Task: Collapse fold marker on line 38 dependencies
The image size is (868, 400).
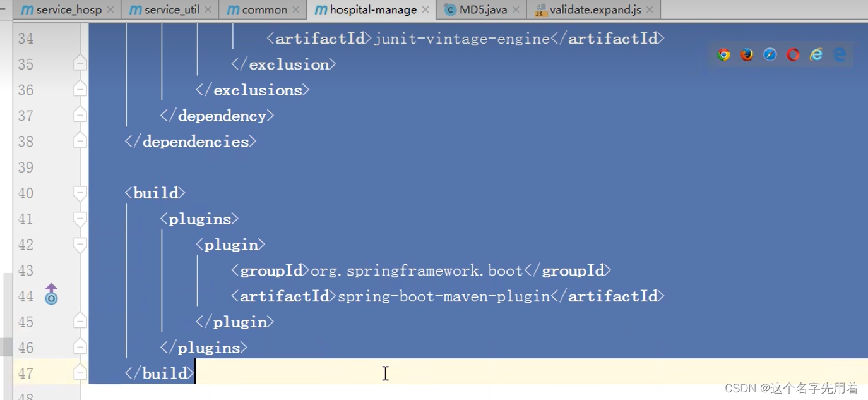Action: [x=80, y=142]
